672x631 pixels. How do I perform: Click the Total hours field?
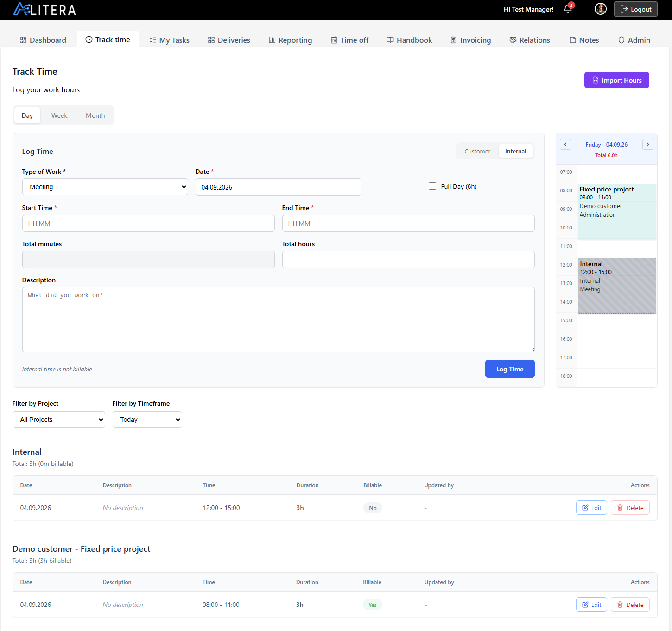408,259
